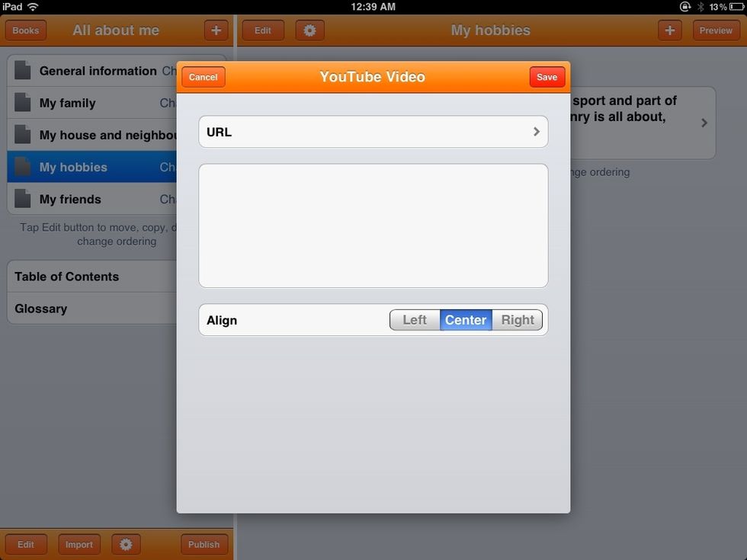Viewport: 747px width, 560px height.
Task: Tap the video description text area
Action: 373,225
